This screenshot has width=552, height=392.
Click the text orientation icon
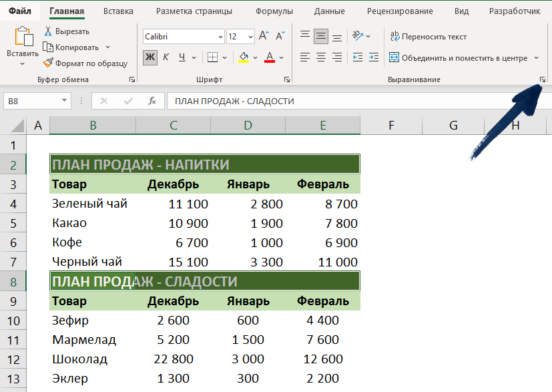pyautogui.click(x=358, y=36)
